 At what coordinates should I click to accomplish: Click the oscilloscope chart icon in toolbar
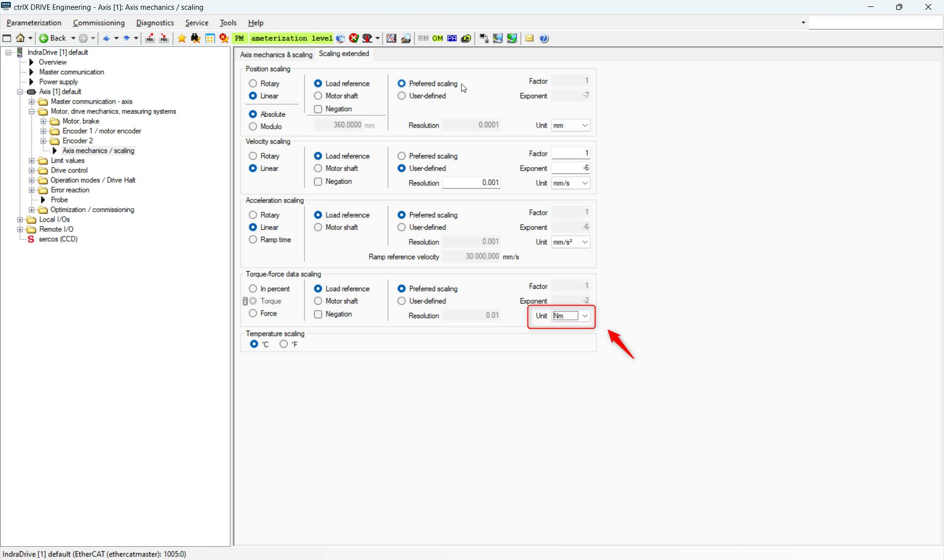(x=391, y=38)
